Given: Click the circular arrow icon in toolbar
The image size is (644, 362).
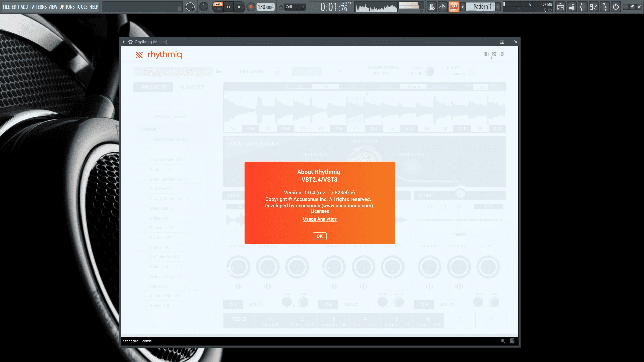Looking at the screenshot, I should (x=616, y=7).
